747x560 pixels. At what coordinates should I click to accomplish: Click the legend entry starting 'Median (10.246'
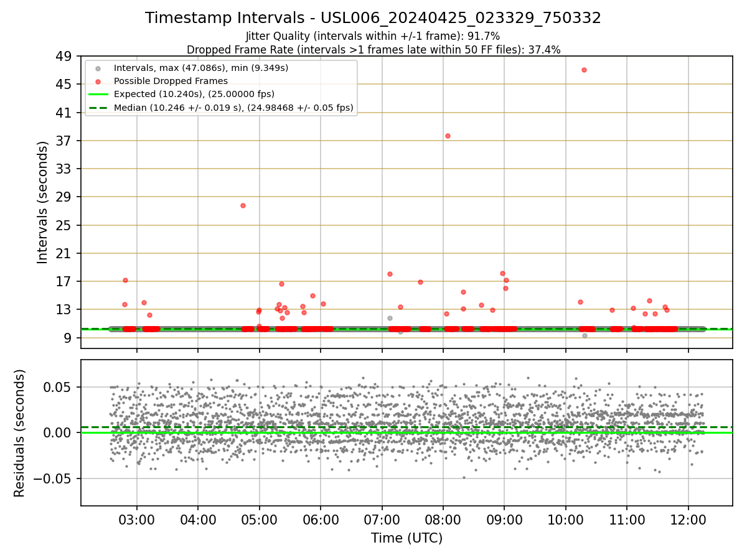click(233, 108)
